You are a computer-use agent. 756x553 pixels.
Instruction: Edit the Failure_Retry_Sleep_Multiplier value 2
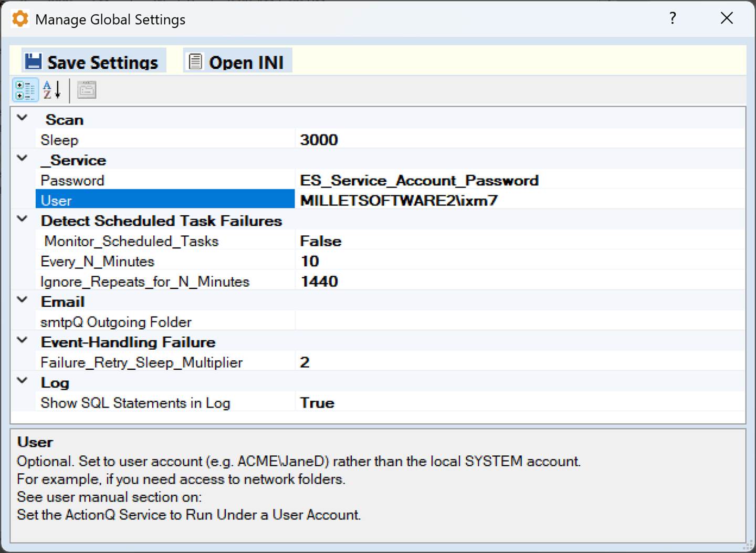(519, 362)
